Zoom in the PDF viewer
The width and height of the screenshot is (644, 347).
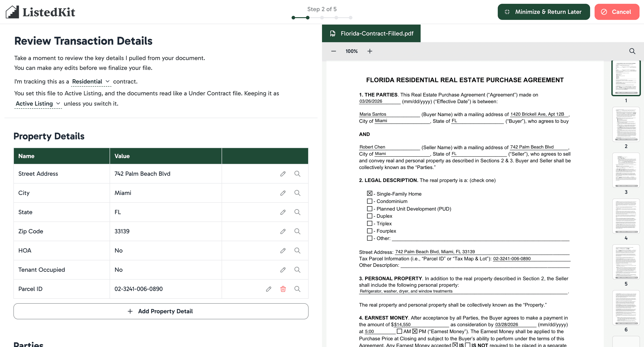(x=369, y=51)
